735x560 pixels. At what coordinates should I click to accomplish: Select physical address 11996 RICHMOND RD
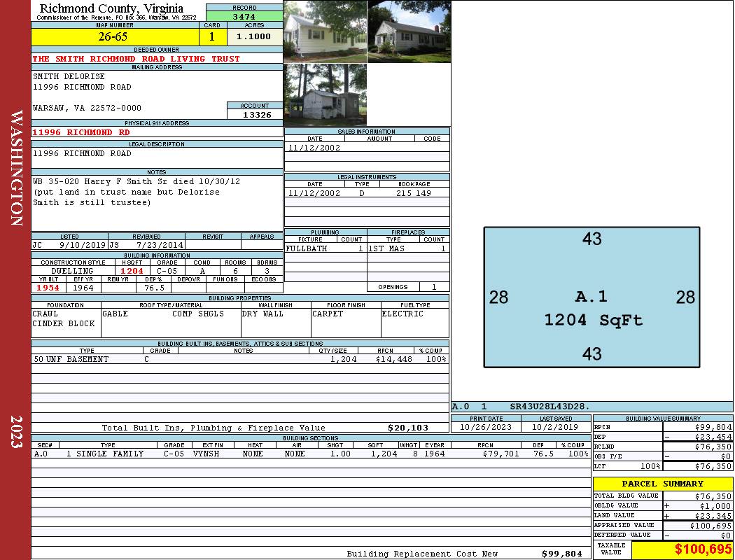pyautogui.click(x=81, y=132)
